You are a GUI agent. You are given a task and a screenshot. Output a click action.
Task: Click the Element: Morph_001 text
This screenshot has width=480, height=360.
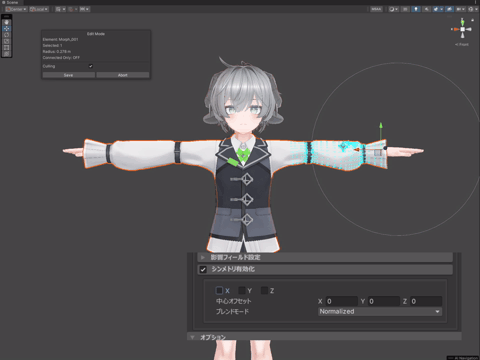pos(60,39)
